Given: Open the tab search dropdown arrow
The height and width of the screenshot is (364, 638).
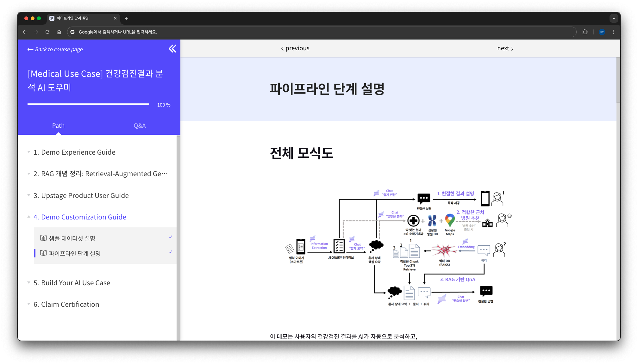Looking at the screenshot, I should tap(614, 18).
